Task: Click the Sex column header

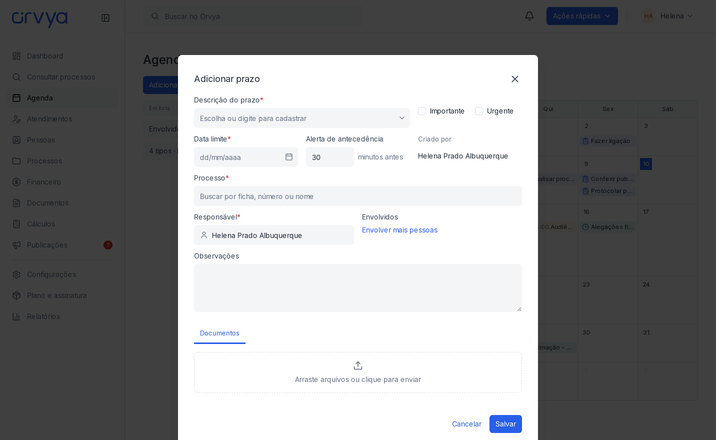Action: [608, 109]
